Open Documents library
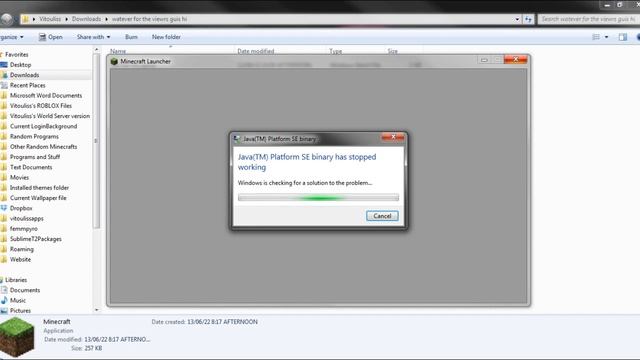The height and width of the screenshot is (360, 640). tap(25, 290)
